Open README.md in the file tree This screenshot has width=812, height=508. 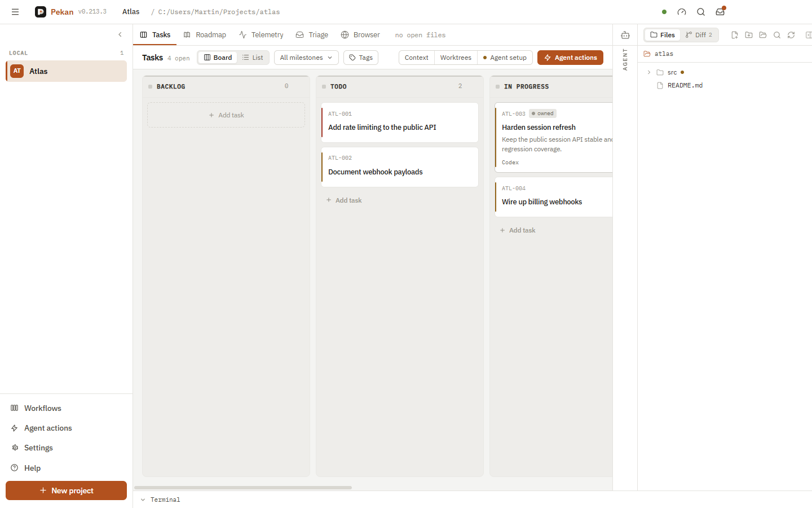click(x=685, y=85)
